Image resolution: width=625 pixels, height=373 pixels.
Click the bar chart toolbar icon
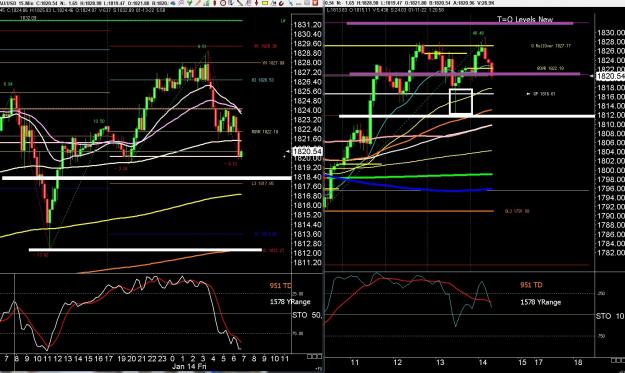coord(206,3)
